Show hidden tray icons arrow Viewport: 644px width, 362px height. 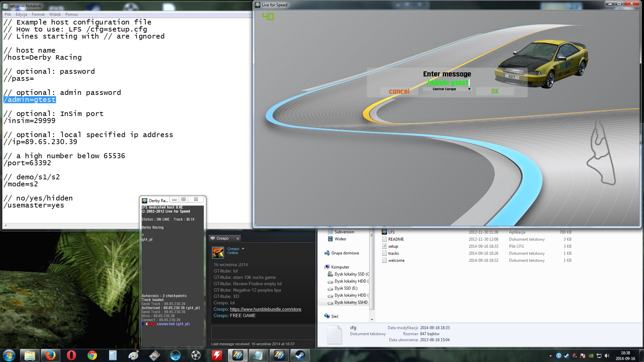tap(550, 356)
